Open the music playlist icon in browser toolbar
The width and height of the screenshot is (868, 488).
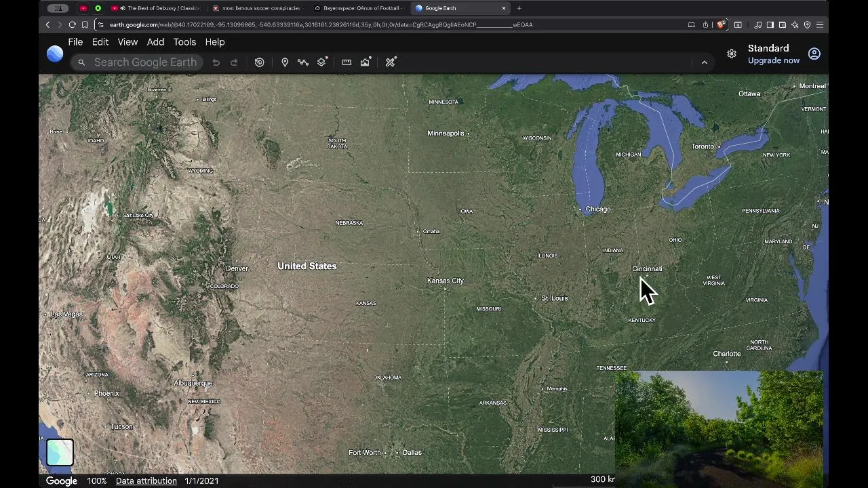tap(758, 25)
